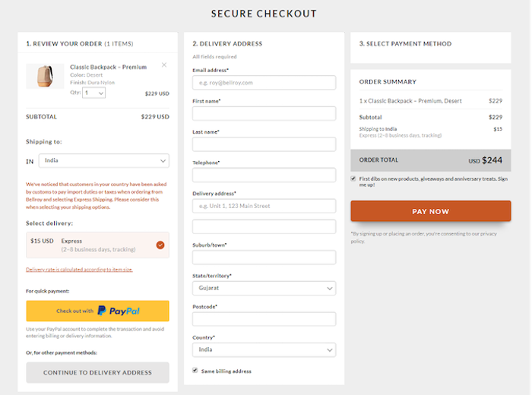
Task: Open the State/territory Gujarat dropdown
Action: pos(264,289)
